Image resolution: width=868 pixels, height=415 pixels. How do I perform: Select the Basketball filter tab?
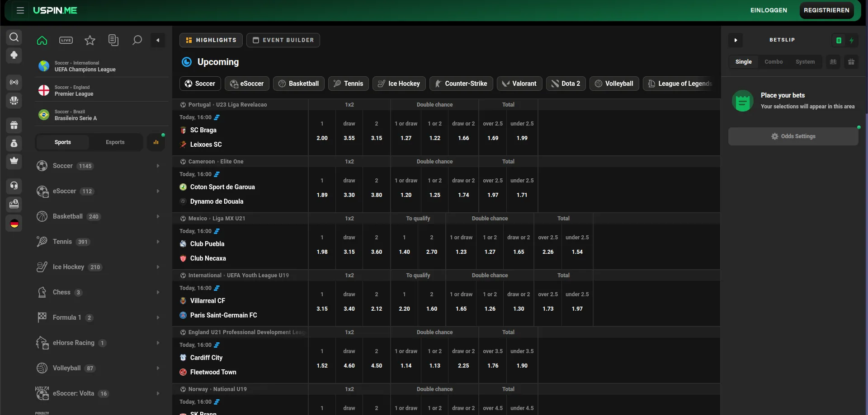(298, 84)
